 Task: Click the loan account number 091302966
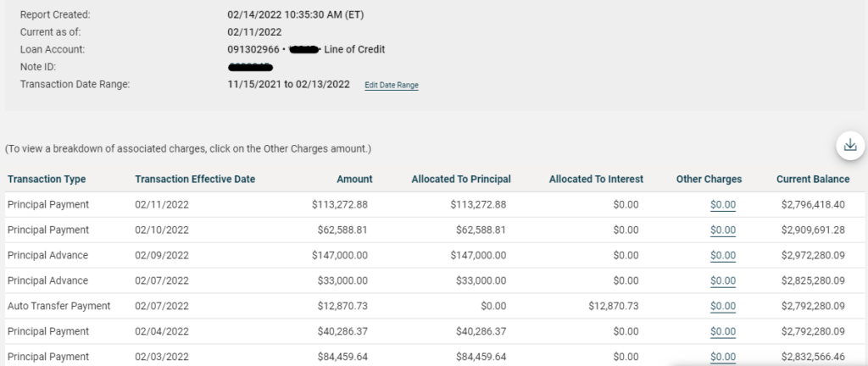point(253,50)
